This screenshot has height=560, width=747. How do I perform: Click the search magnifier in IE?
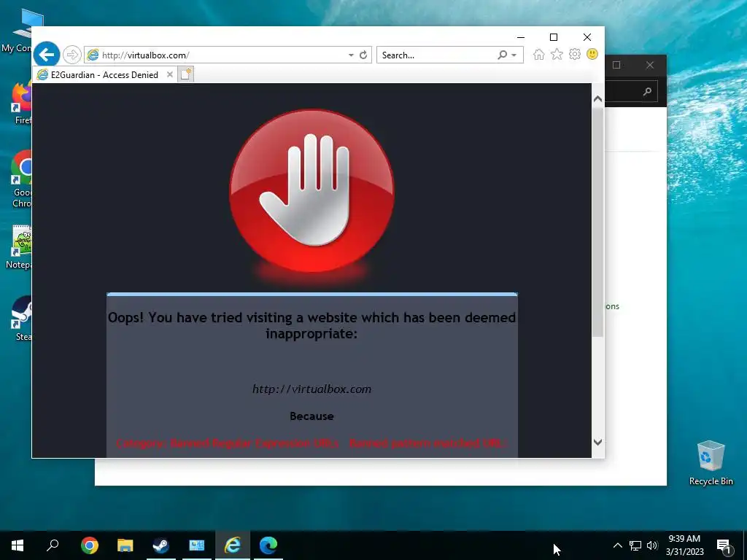pyautogui.click(x=502, y=55)
